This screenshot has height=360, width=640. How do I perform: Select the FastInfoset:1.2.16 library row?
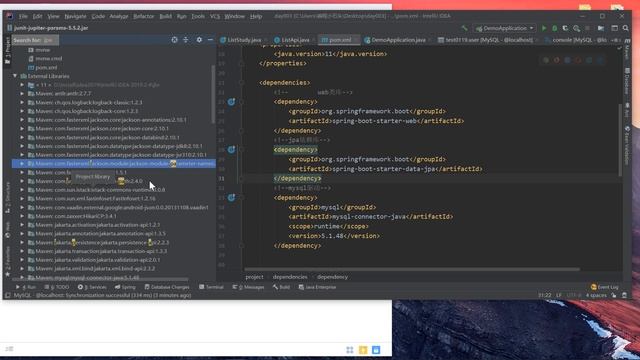[114, 198]
